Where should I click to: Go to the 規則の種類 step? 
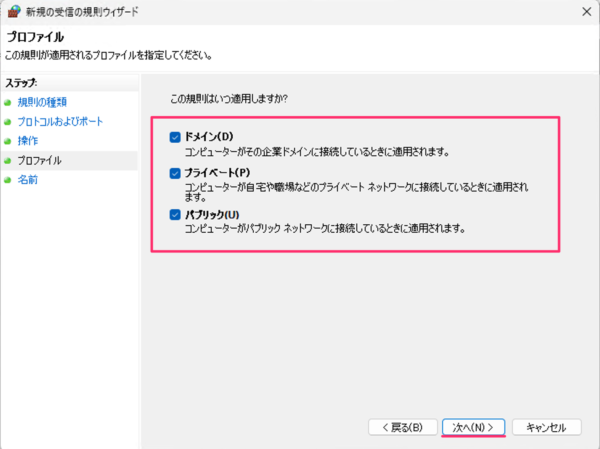pos(42,102)
